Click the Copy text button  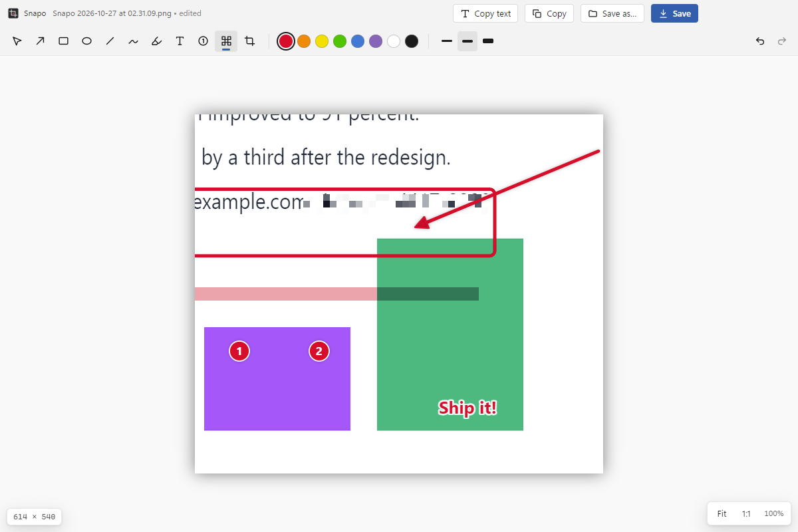click(x=486, y=13)
